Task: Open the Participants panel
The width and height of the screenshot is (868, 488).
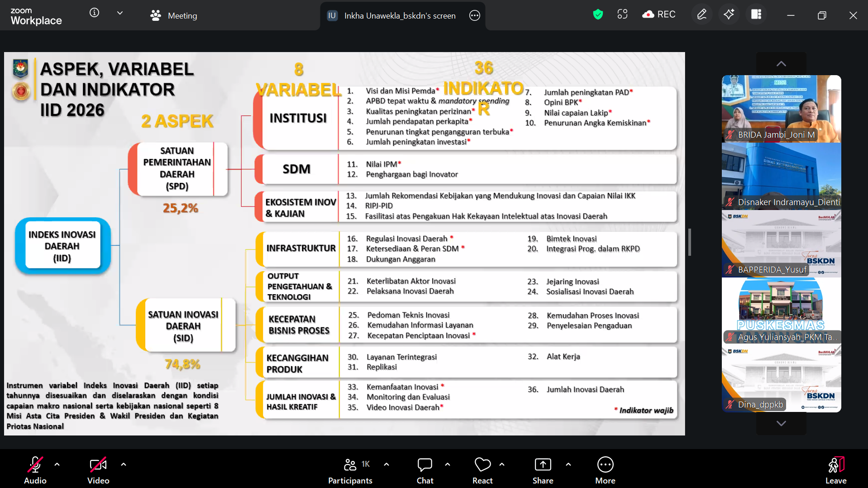Action: [350, 471]
